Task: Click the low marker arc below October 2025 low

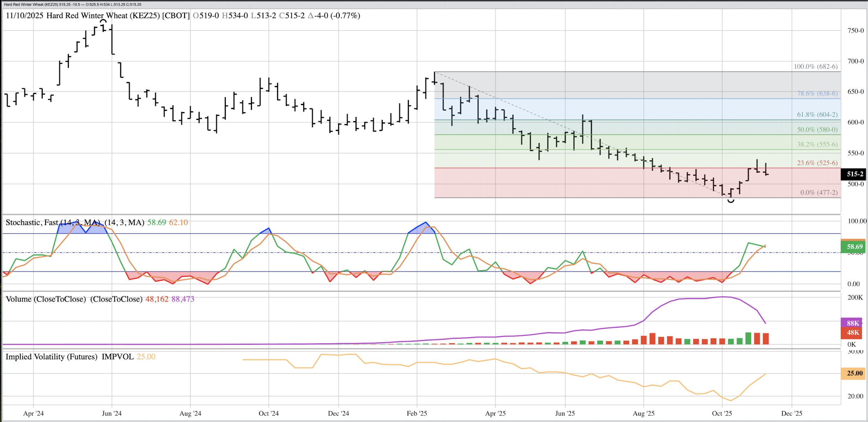Action: (x=731, y=201)
